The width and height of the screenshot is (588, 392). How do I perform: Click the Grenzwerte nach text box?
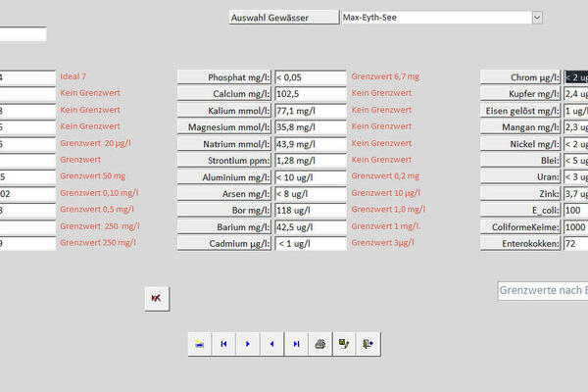(x=543, y=291)
